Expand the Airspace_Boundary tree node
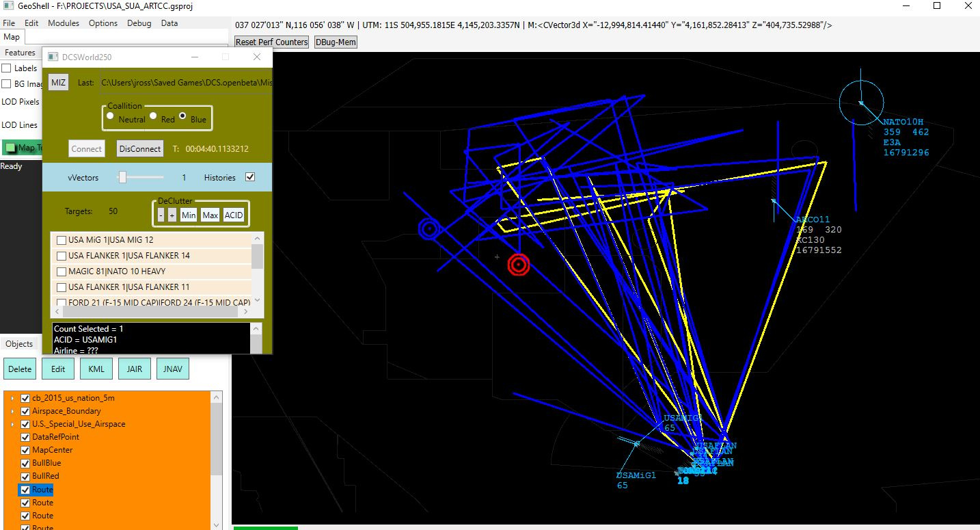980x530 pixels. 12,411
